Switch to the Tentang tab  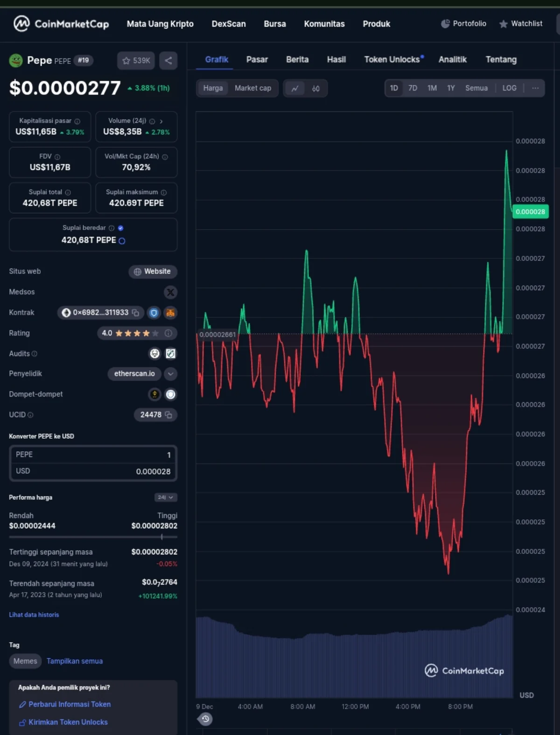click(501, 60)
